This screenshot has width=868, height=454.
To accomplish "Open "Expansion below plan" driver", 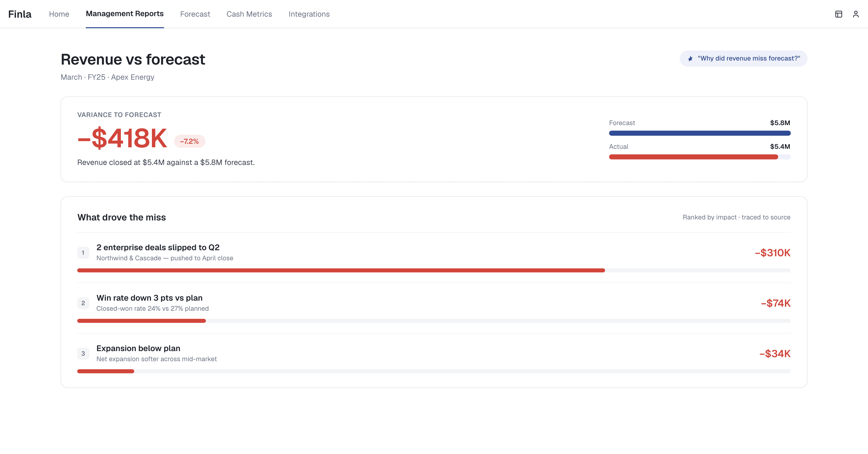I will click(x=138, y=349).
